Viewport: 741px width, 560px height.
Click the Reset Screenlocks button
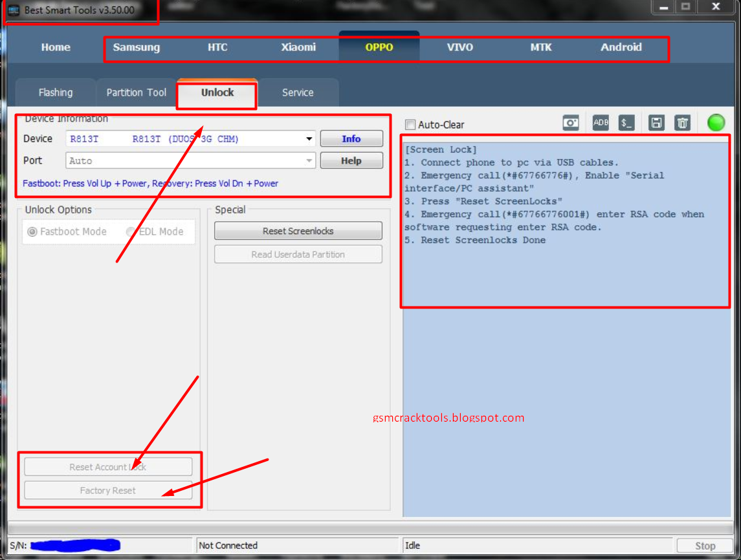(298, 231)
